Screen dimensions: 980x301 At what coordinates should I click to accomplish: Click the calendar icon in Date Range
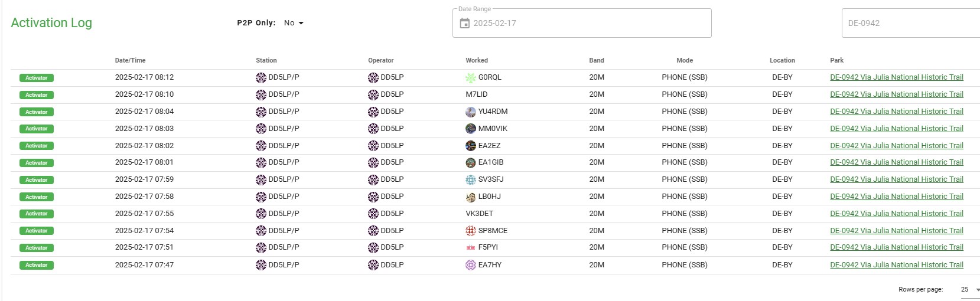tap(465, 23)
